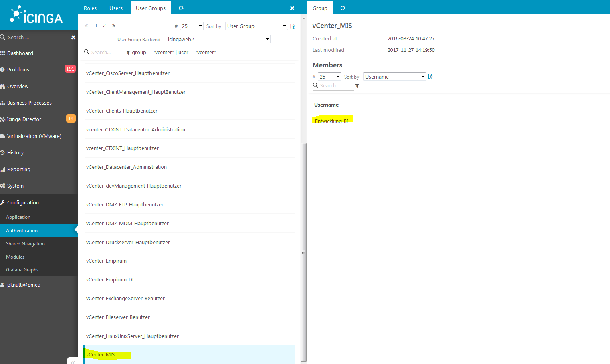
Task: Click the Icinga Director sidebar icon
Action: point(3,119)
